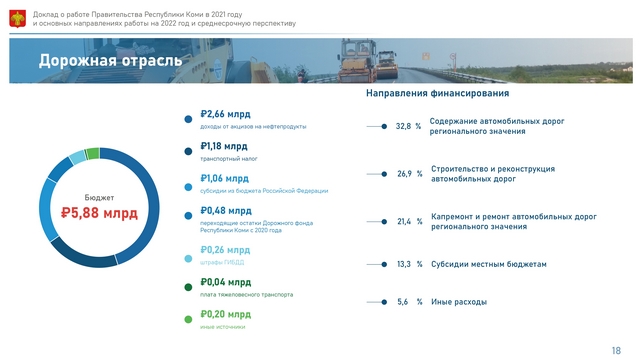Image resolution: width=640 pixels, height=360 pixels.
Task: Click the Направления финансирования heading
Action: (438, 93)
